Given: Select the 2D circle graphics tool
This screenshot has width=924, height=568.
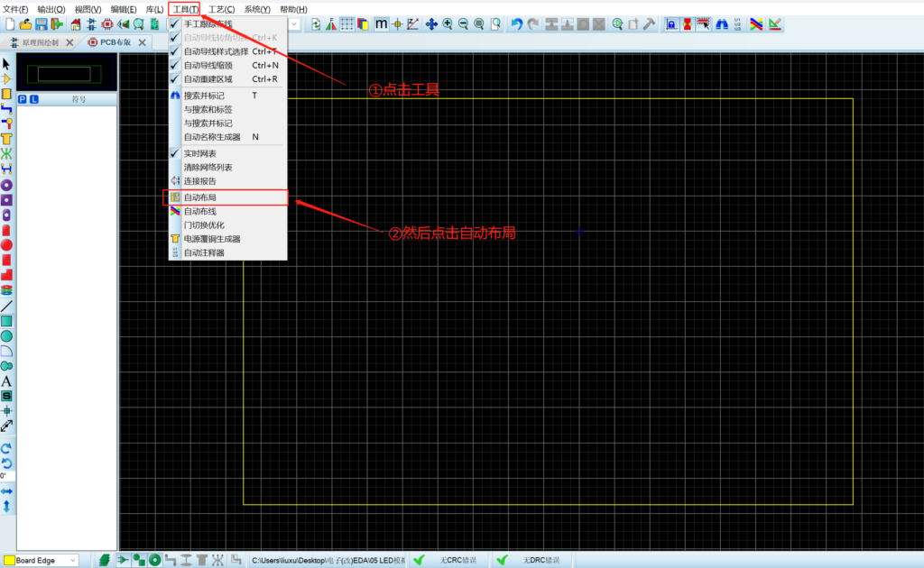Looking at the screenshot, I should tap(6, 335).
